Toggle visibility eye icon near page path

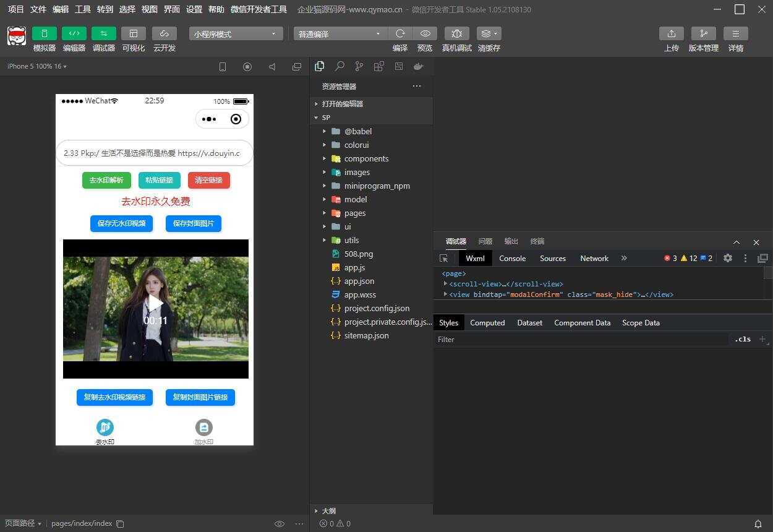pos(280,523)
